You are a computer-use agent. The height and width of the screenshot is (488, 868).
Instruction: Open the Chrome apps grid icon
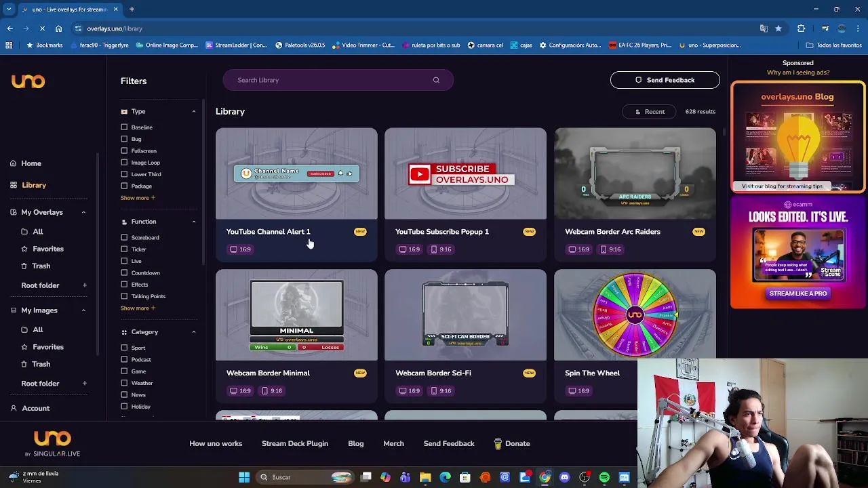click(x=9, y=45)
